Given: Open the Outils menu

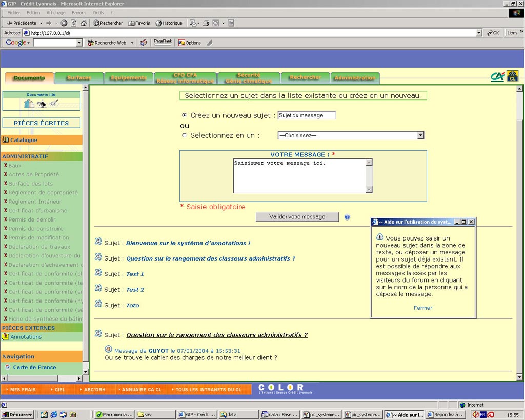Looking at the screenshot, I should (98, 13).
